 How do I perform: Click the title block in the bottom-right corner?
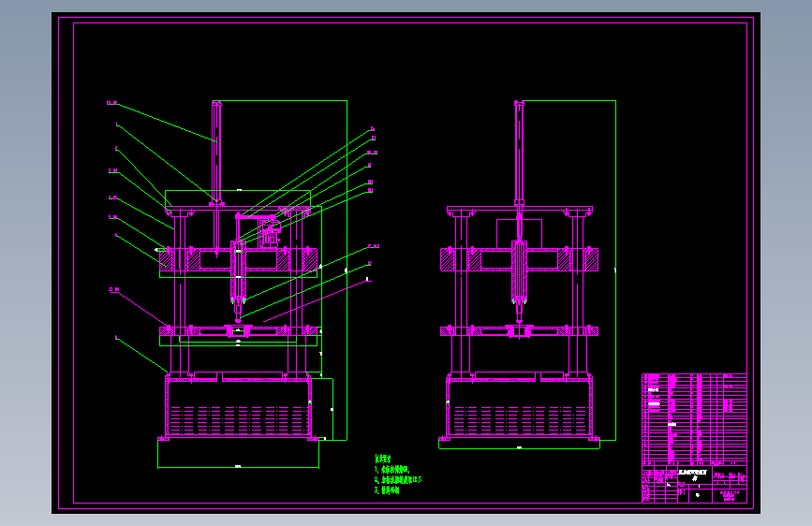[x=694, y=484]
